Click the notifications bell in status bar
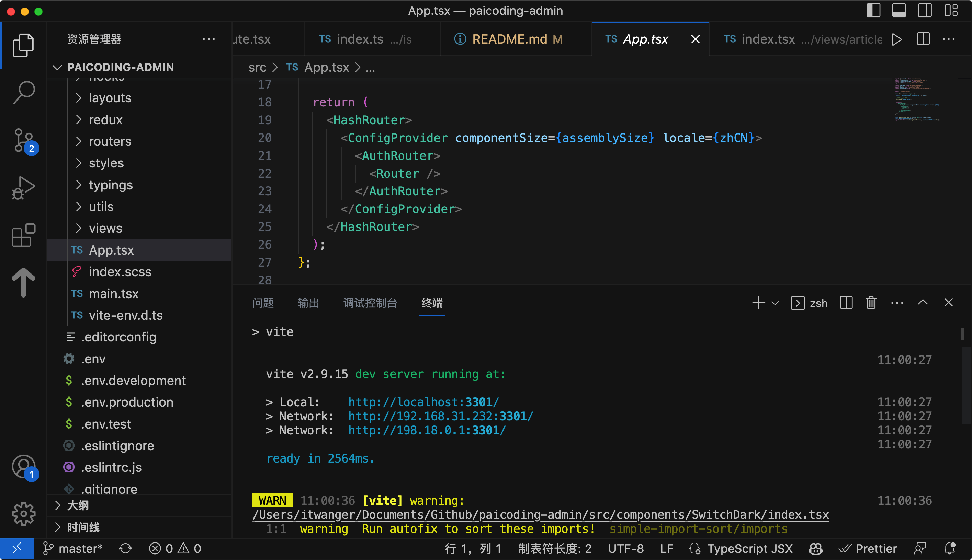 (950, 548)
